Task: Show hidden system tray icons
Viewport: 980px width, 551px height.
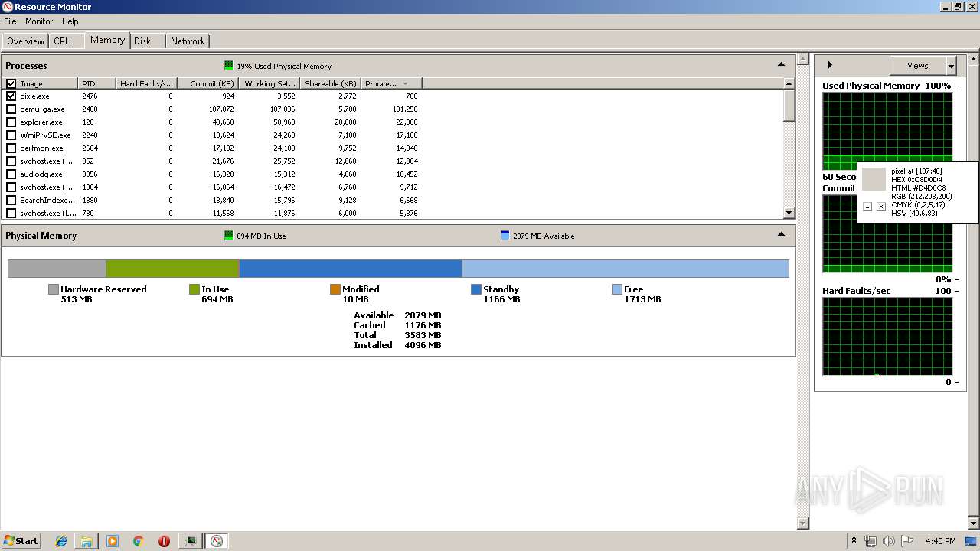Action: [854, 541]
